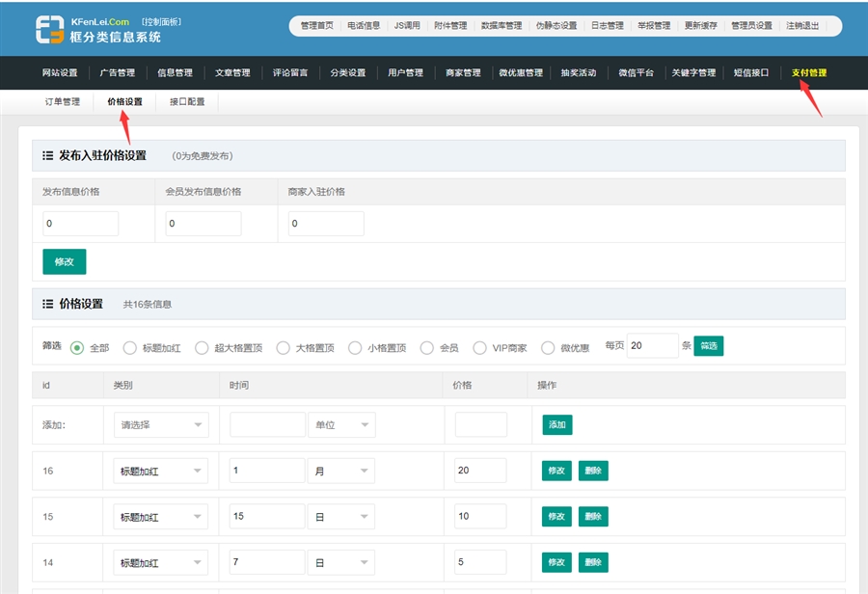Open the 请选择 category dropdown in add row
Image resolution: width=868 pixels, height=594 pixels.
(x=160, y=424)
